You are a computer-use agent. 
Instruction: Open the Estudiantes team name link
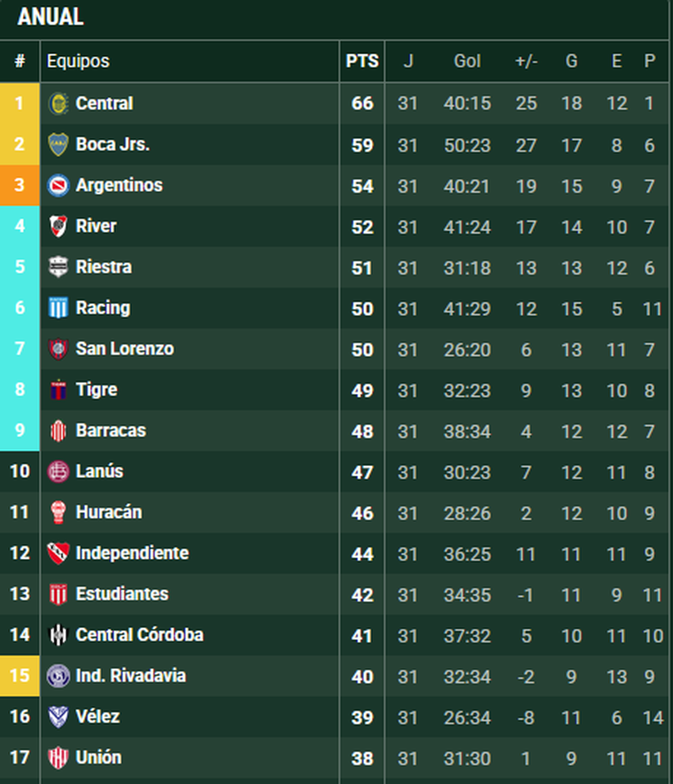[121, 594]
